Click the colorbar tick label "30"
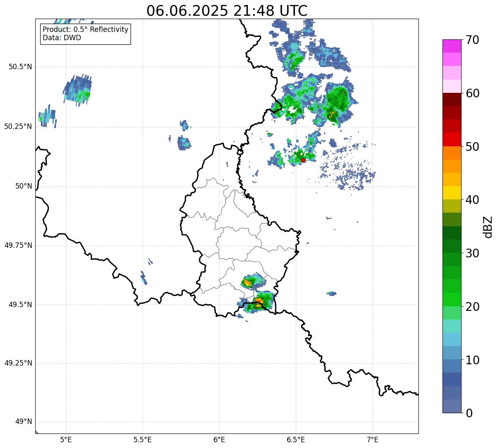Image resolution: width=498 pixels, height=448 pixels. 472,254
